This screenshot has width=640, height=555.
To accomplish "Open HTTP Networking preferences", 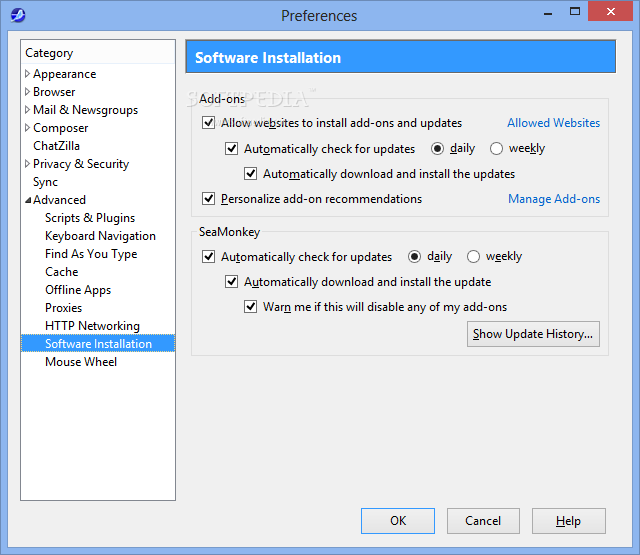I will click(x=92, y=326).
